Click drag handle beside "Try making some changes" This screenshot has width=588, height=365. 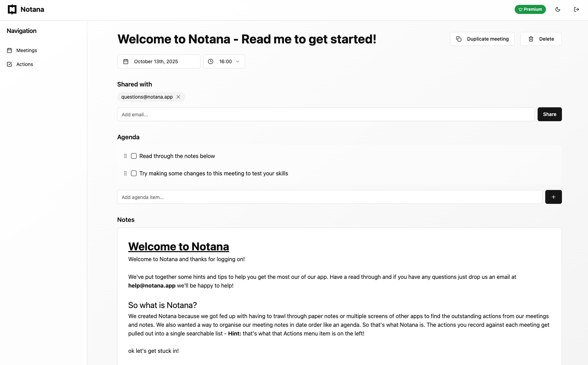click(x=125, y=173)
